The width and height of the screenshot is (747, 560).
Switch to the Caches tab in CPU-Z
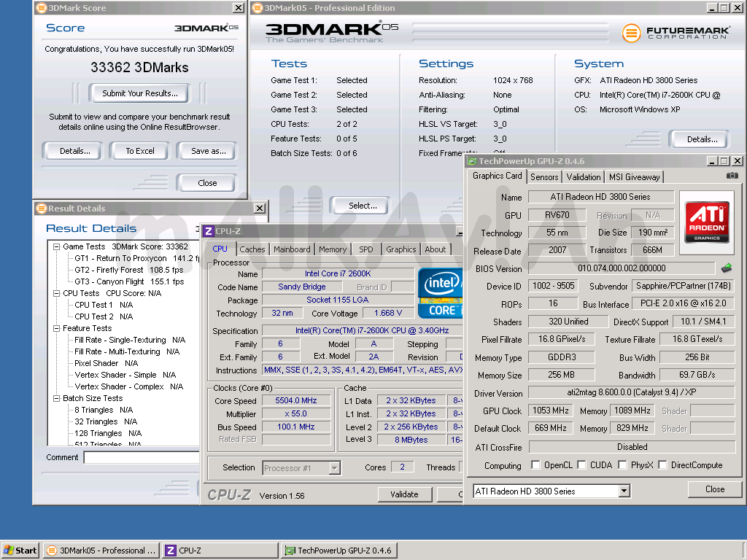pos(252,249)
